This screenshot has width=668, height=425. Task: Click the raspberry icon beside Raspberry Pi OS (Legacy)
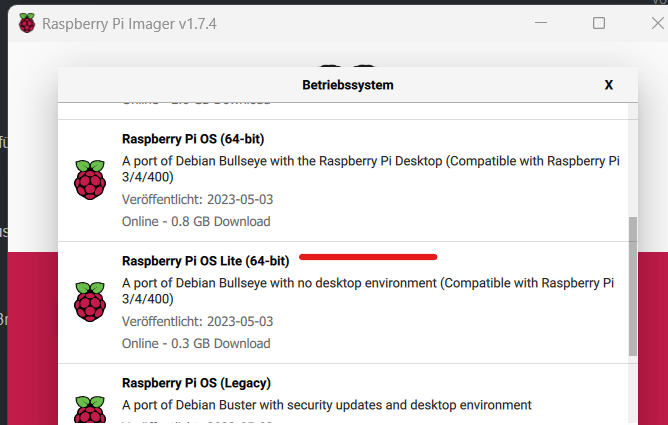click(90, 410)
